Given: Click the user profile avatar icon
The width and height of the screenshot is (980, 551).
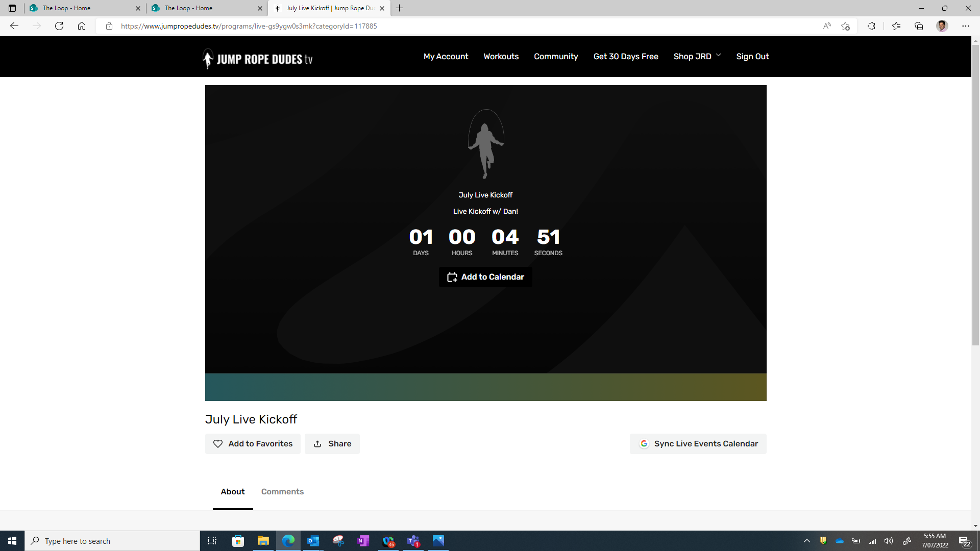Looking at the screenshot, I should pyautogui.click(x=942, y=26).
